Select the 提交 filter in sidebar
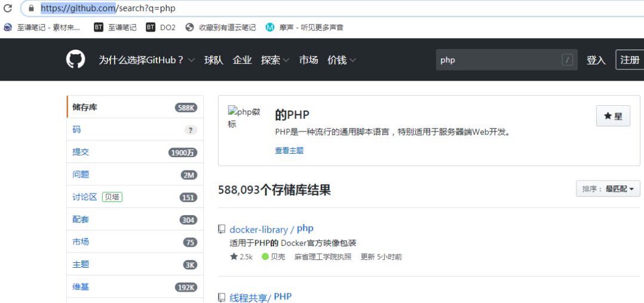The image size is (644, 303). tap(135, 152)
